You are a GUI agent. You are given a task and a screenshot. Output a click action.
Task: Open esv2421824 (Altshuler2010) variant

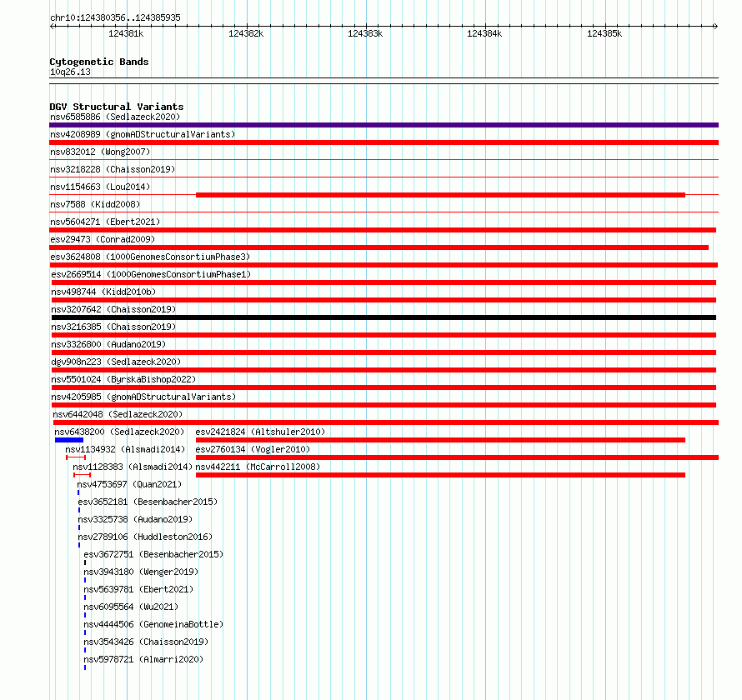[x=260, y=432]
